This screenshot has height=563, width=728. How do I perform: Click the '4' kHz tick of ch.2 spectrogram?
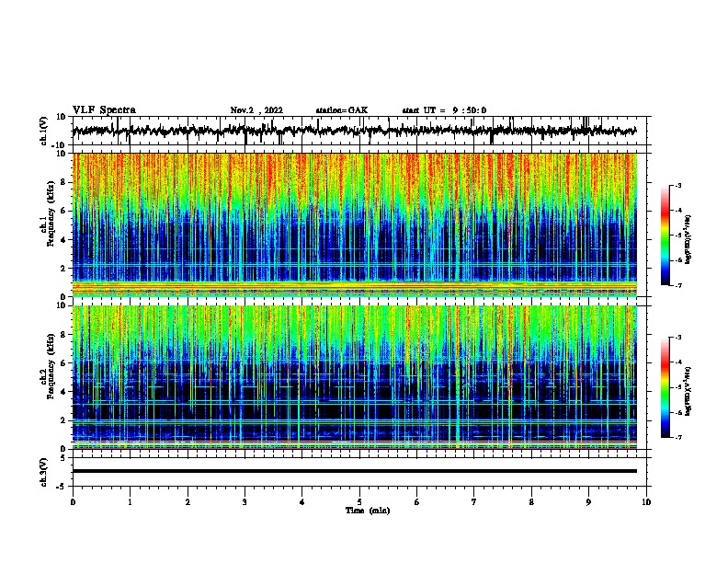click(63, 392)
